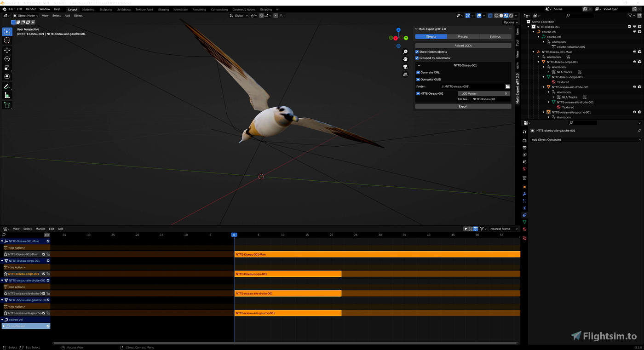Click the viewport pan hand icon
The image size is (644, 350).
tap(405, 59)
